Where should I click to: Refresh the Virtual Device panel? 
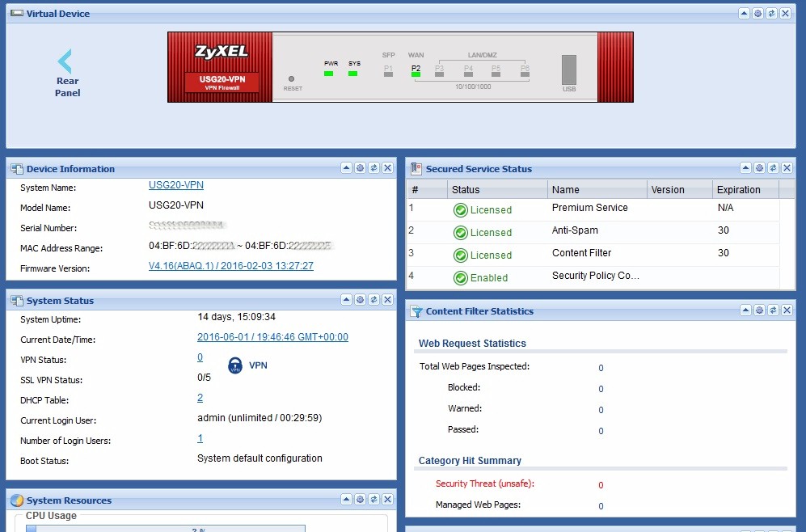[771, 14]
